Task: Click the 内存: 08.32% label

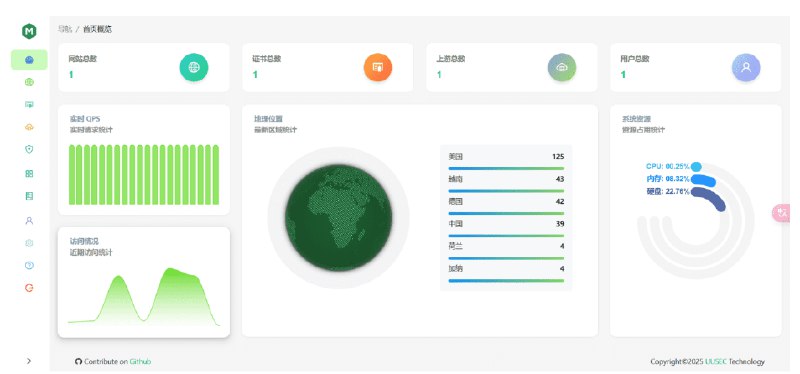Action: point(668,179)
